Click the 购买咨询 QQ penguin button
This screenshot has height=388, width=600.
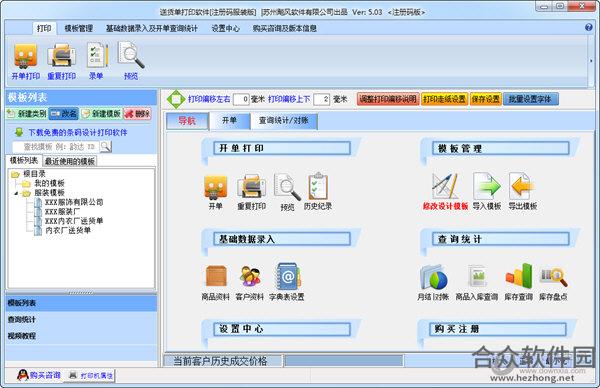click(x=39, y=375)
